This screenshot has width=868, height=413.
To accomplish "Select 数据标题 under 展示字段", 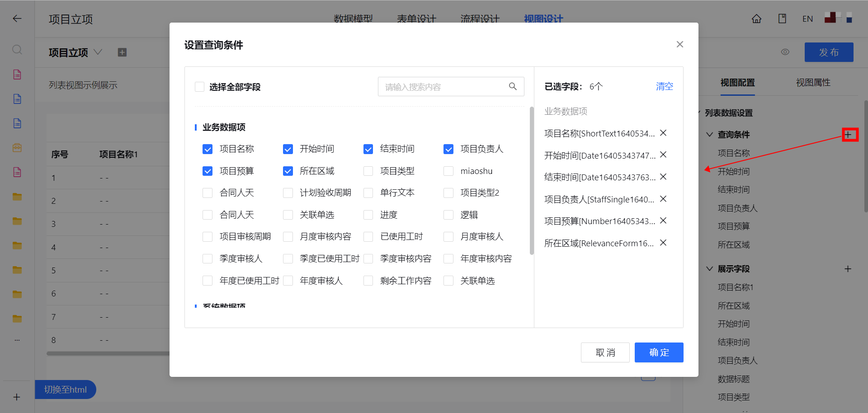I will pos(734,379).
